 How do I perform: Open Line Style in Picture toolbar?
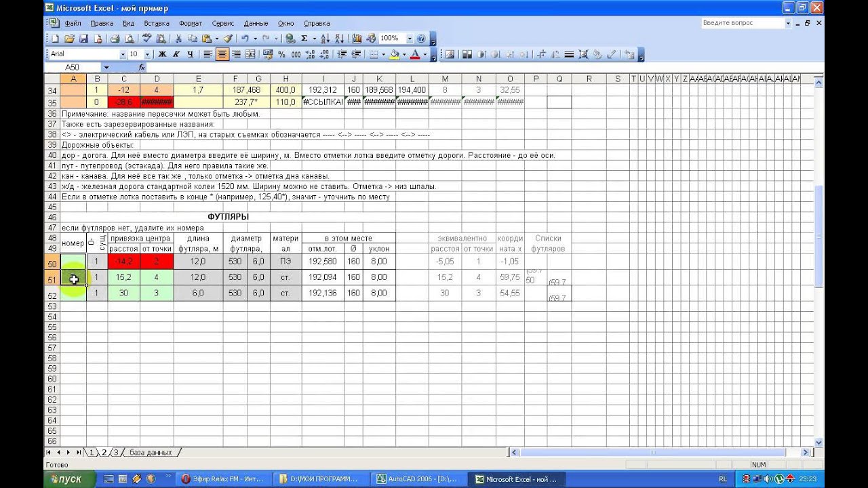[569, 54]
